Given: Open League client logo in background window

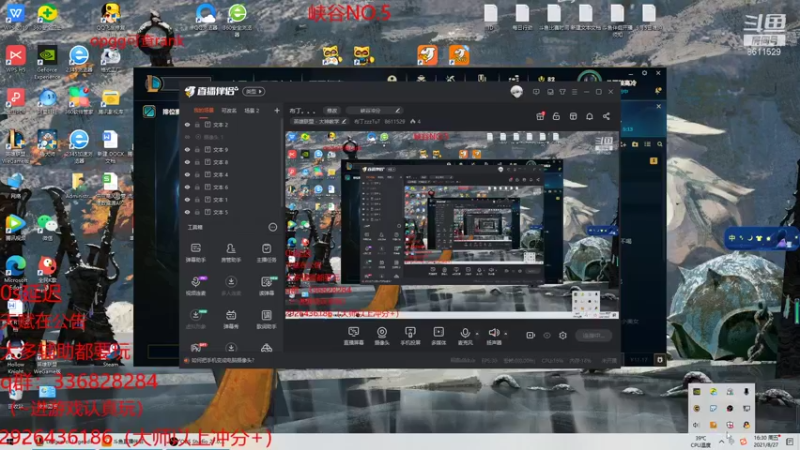Looking at the screenshot, I should coord(153,83).
